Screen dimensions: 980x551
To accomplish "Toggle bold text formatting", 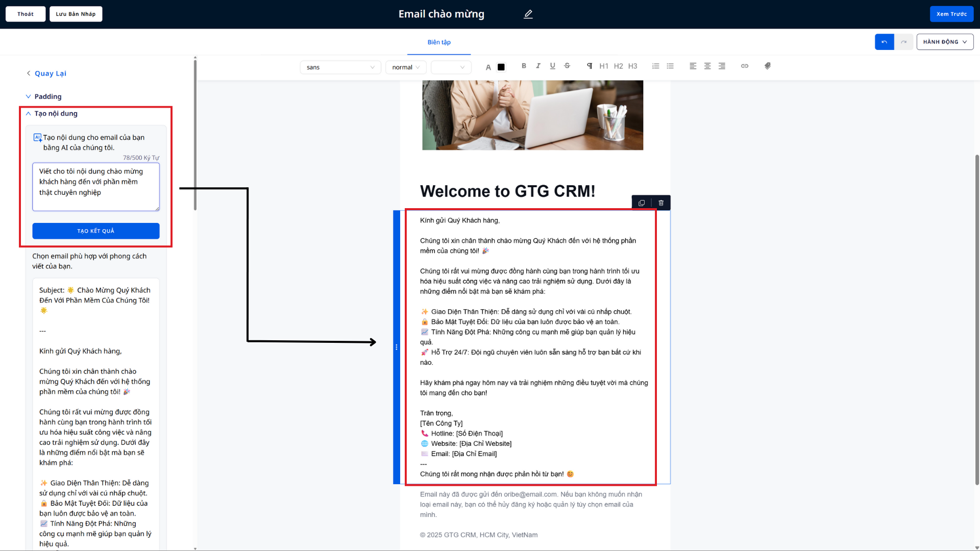I will tap(524, 66).
